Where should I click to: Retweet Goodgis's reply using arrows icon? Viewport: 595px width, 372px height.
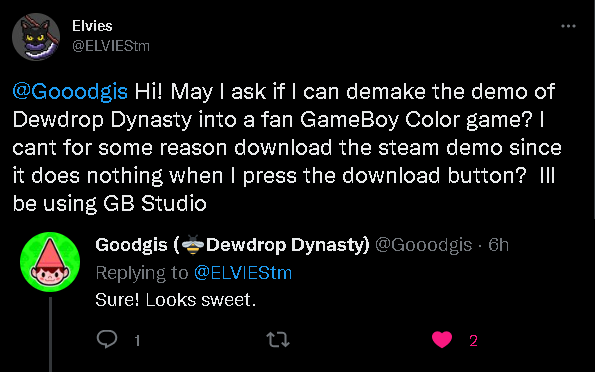tap(278, 340)
